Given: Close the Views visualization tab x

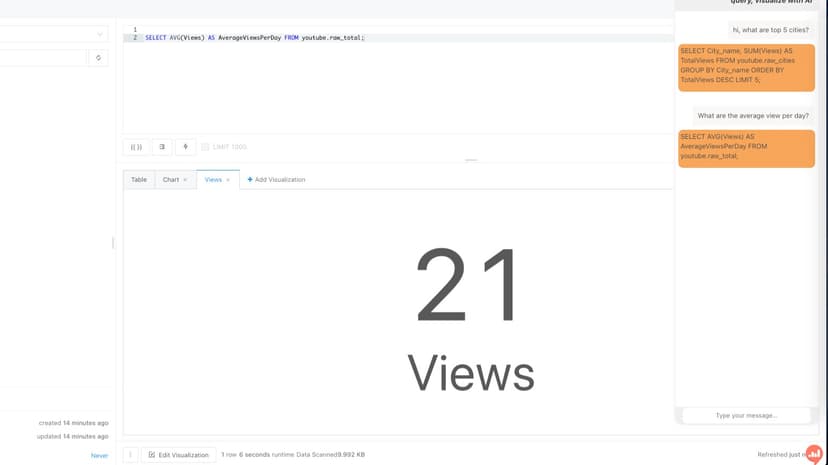Looking at the screenshot, I should (228, 180).
